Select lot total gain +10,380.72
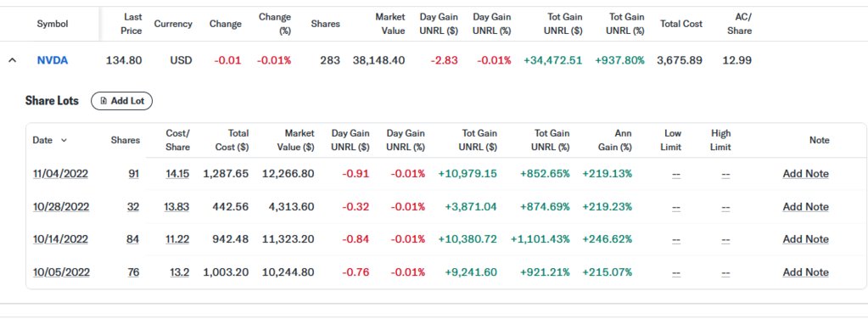Screen dimensions: 868x319 468,239
